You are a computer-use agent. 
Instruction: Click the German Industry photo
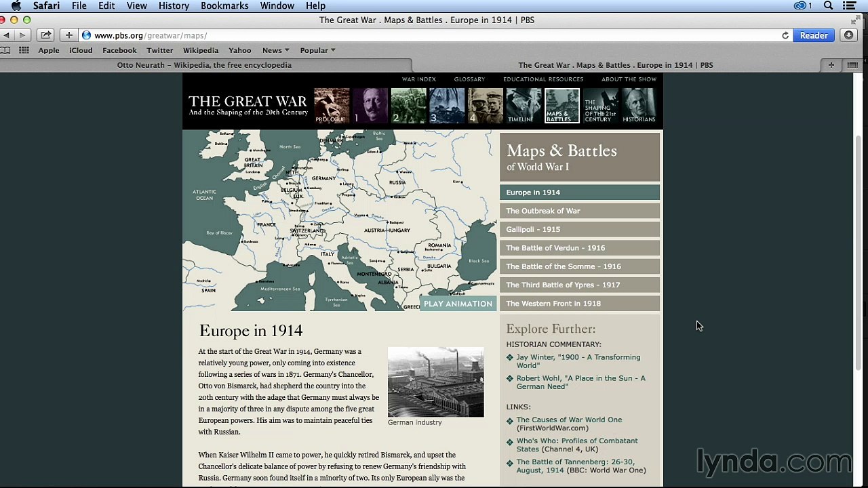pyautogui.click(x=436, y=382)
